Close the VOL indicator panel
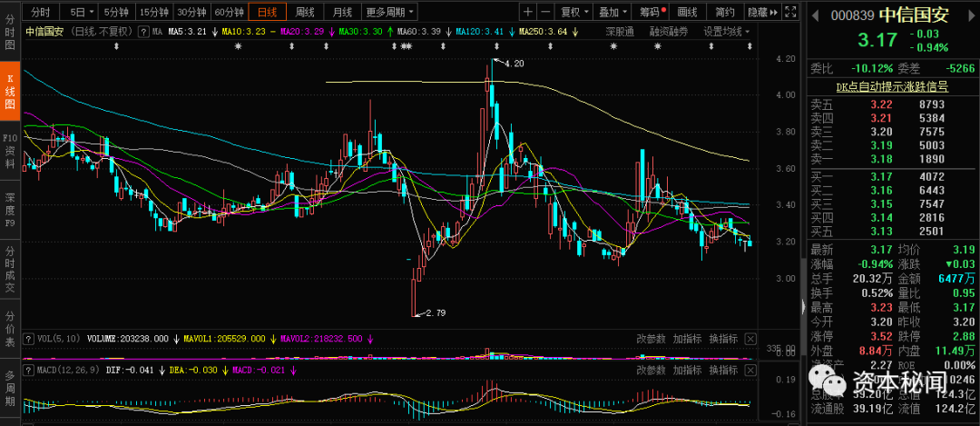The image size is (980, 426). (x=750, y=338)
